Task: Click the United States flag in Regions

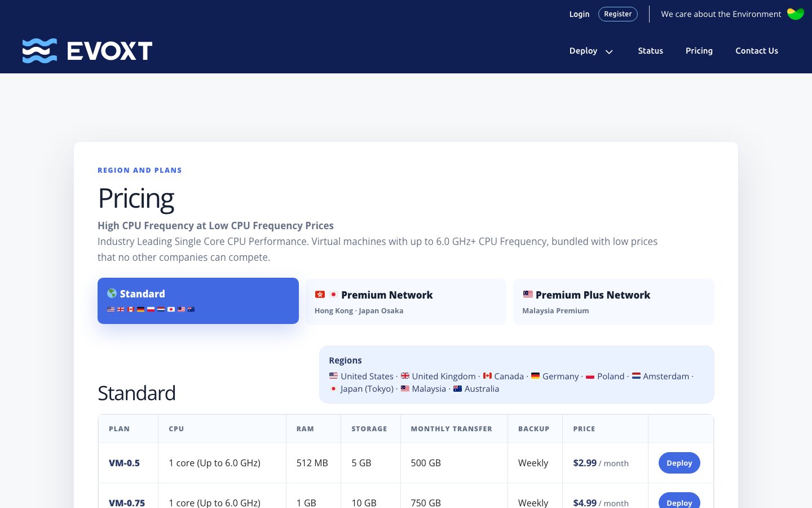Action: pos(334,376)
